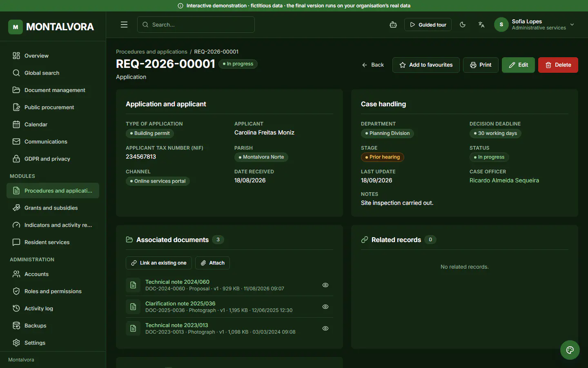Link an existing document
The image size is (588, 368).
tap(159, 263)
